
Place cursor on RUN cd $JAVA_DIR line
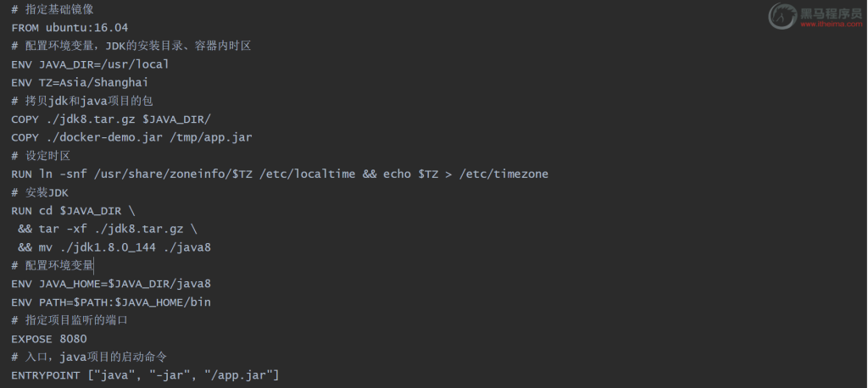click(x=73, y=211)
